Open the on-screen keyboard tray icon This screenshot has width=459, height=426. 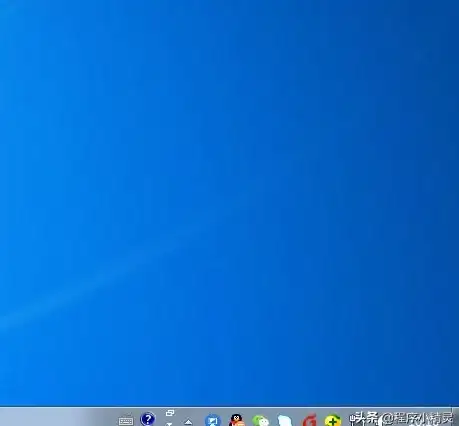click(126, 421)
